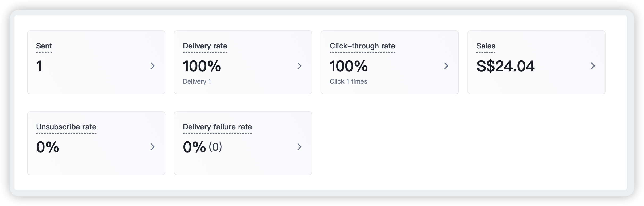Click the 100% value under Delivery rate
The width and height of the screenshot is (644, 206).
pyautogui.click(x=202, y=66)
